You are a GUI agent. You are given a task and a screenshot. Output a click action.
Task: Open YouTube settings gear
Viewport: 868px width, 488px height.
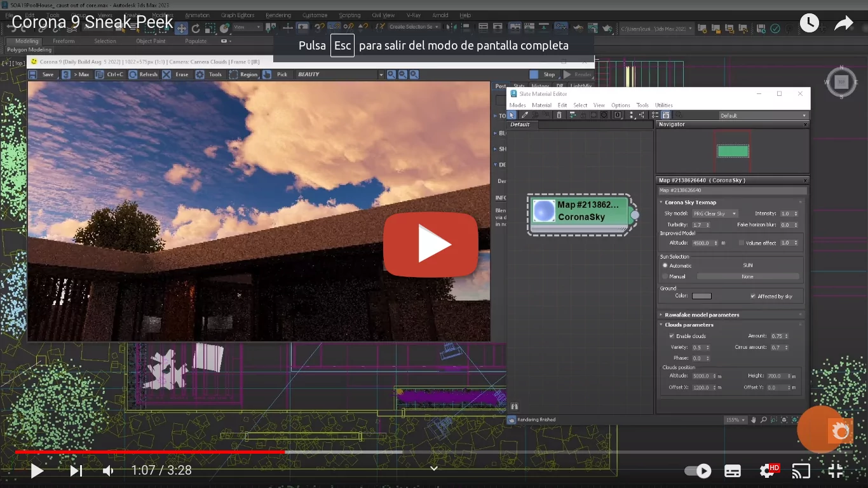click(x=768, y=471)
